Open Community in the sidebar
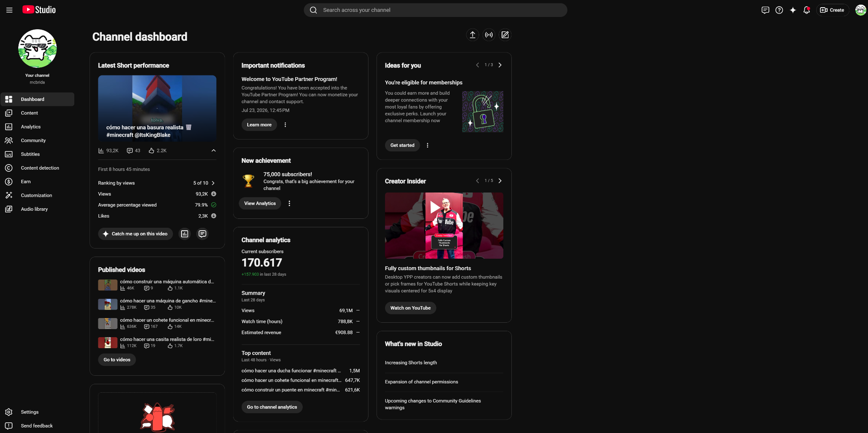Screen dimensions: 868x433 [x=37, y=140]
